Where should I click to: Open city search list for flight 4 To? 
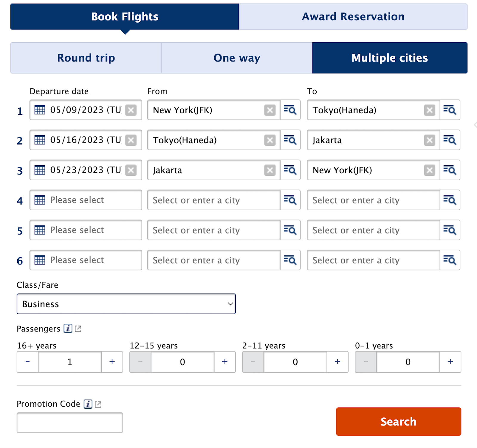pos(450,200)
